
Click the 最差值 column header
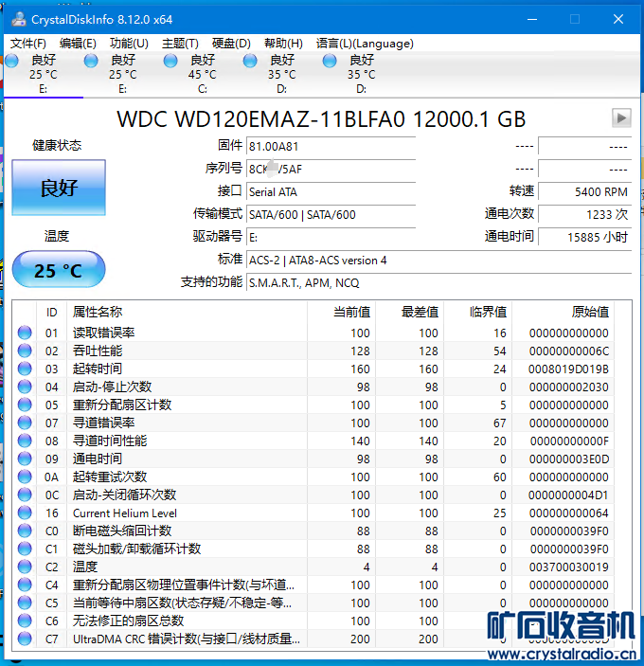[x=410, y=313]
